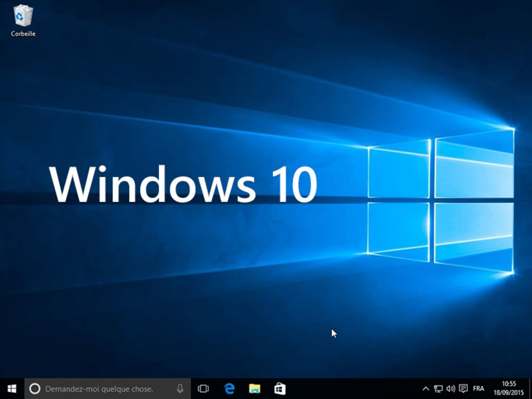This screenshot has width=532, height=399.
Task: Open the network status tray icon
Action: click(438, 389)
